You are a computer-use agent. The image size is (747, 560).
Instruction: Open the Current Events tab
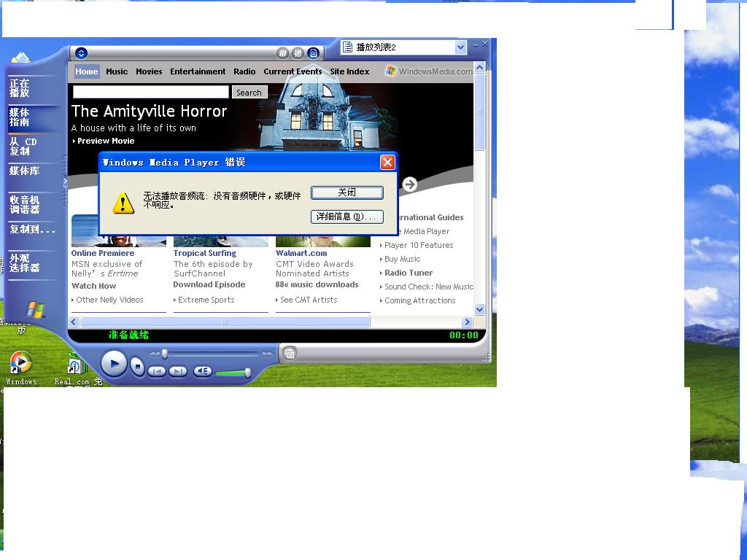(293, 71)
